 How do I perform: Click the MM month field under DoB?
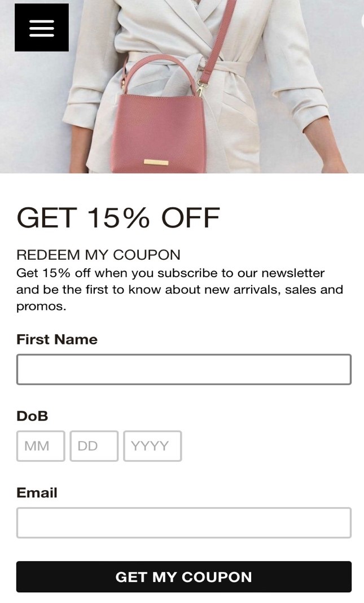(40, 445)
